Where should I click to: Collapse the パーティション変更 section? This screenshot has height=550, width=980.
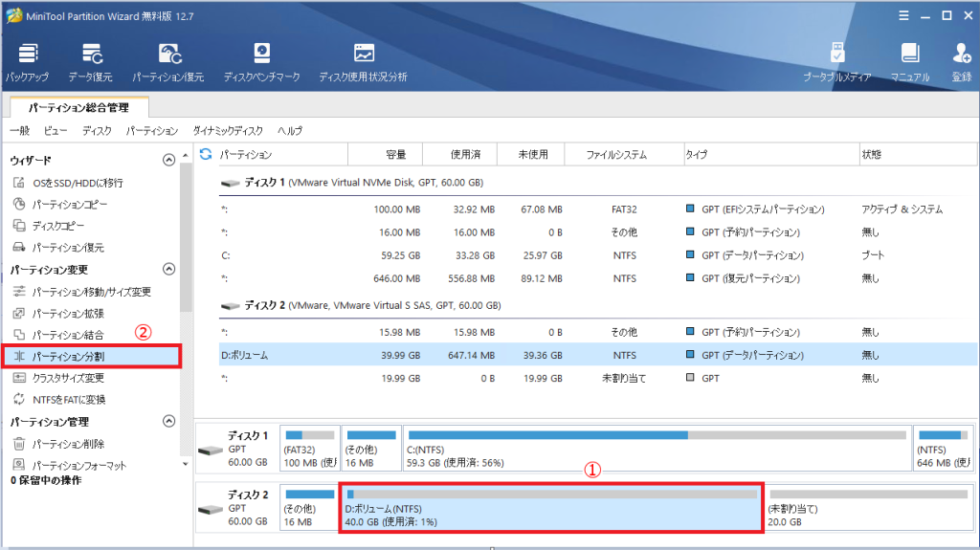click(x=168, y=270)
